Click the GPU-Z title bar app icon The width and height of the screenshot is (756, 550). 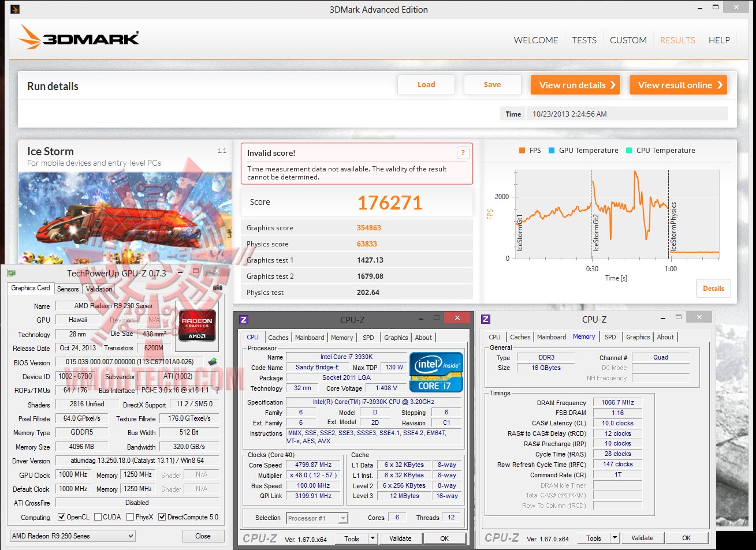point(12,273)
